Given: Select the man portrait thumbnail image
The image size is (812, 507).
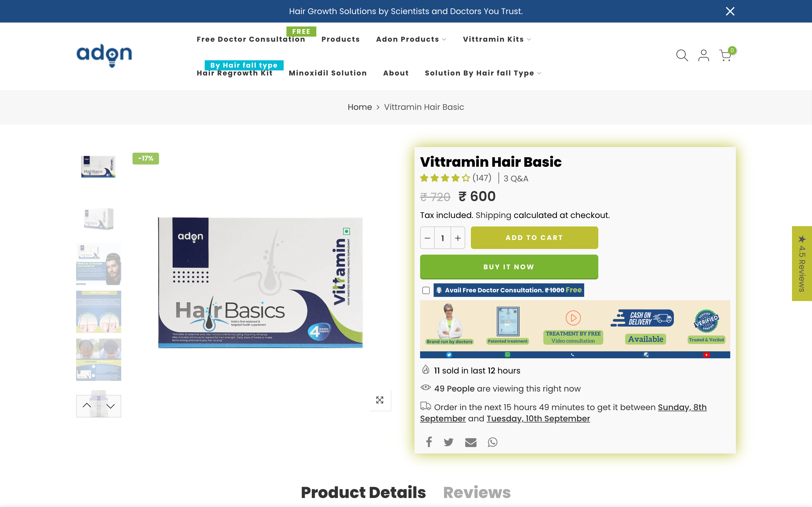Looking at the screenshot, I should pos(99,264).
